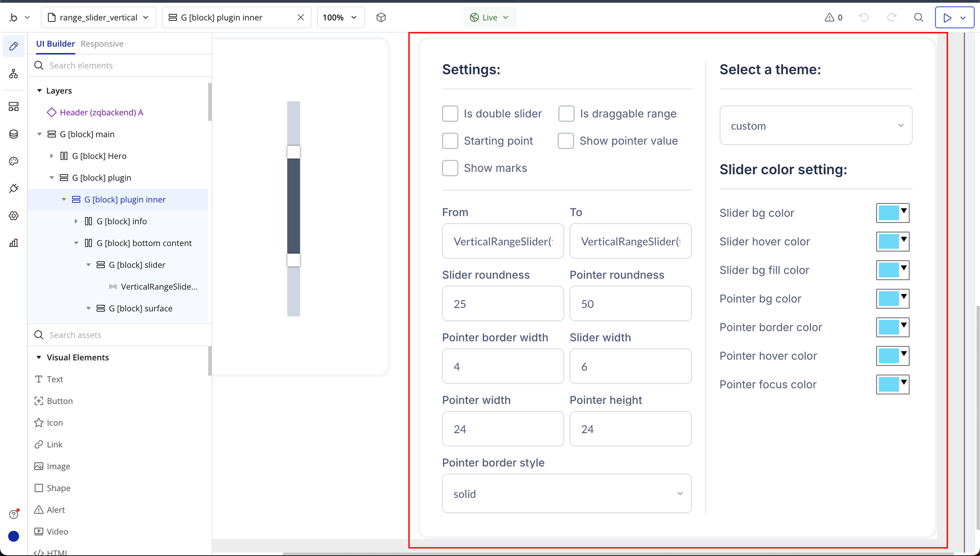The height and width of the screenshot is (556, 980).
Task: Open the Plugins tab plug icon
Action: 13,188
